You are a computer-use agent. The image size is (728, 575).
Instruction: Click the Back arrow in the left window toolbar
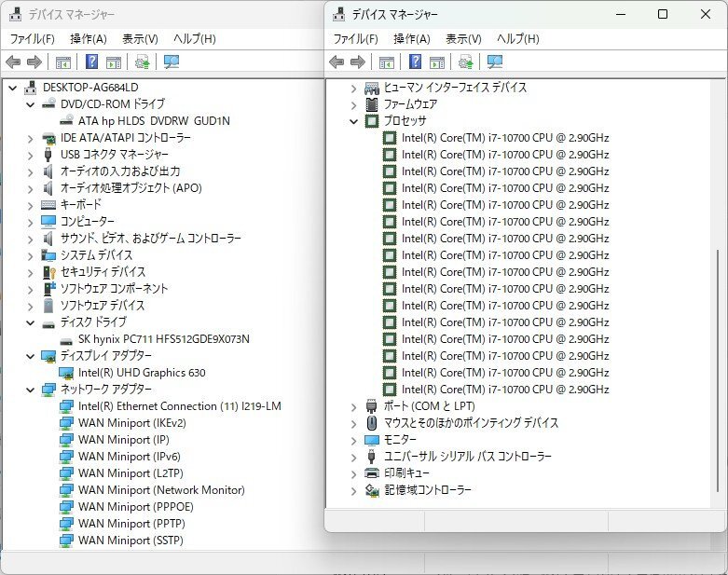(13, 62)
